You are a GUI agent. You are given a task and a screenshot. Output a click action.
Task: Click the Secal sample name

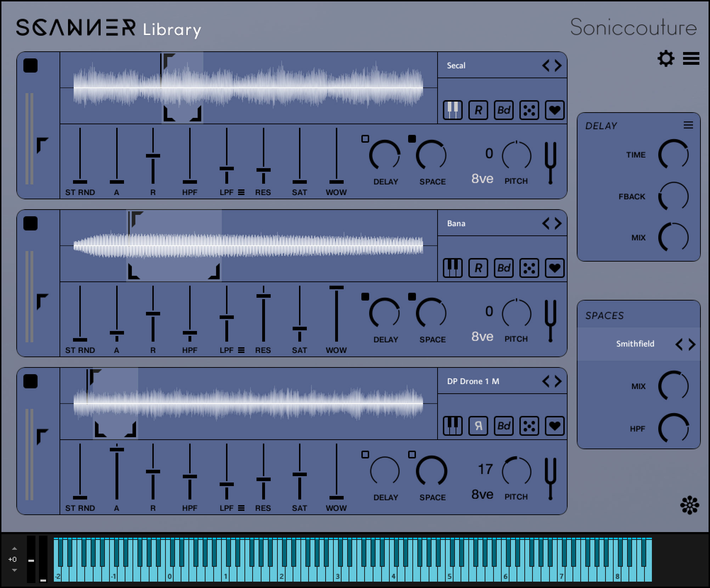pyautogui.click(x=456, y=65)
